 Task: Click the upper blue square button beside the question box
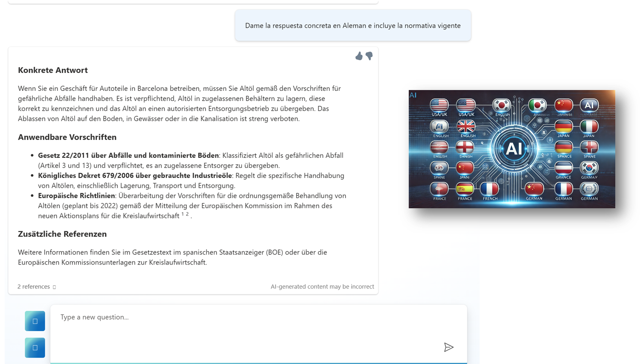pyautogui.click(x=35, y=321)
